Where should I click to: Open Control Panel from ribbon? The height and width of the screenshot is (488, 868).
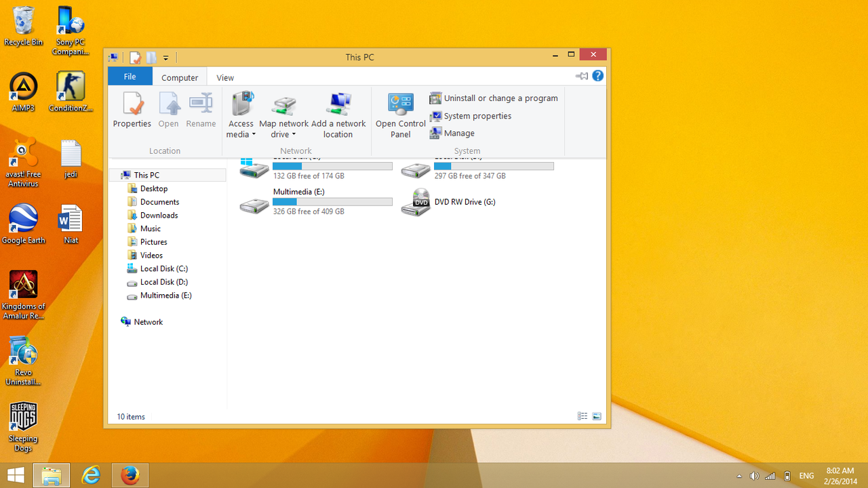(401, 115)
